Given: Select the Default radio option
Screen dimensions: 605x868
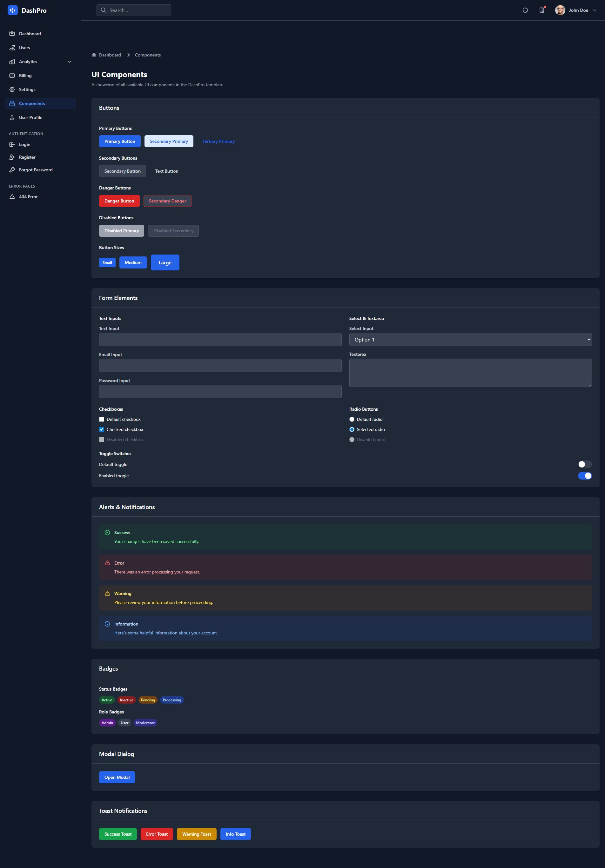Looking at the screenshot, I should (x=352, y=419).
